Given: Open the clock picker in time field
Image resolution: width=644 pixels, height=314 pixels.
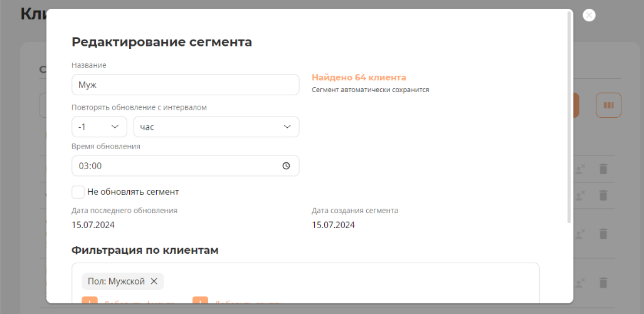Looking at the screenshot, I should [286, 166].
